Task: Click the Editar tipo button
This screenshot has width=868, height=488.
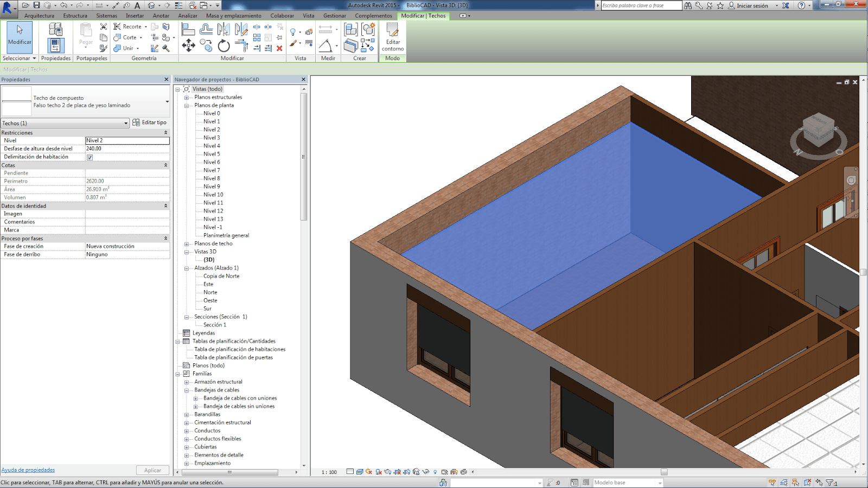Action: point(150,123)
